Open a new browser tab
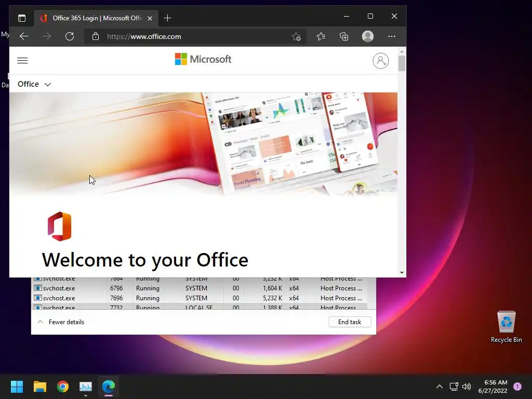The width and height of the screenshot is (532, 399). pos(167,18)
